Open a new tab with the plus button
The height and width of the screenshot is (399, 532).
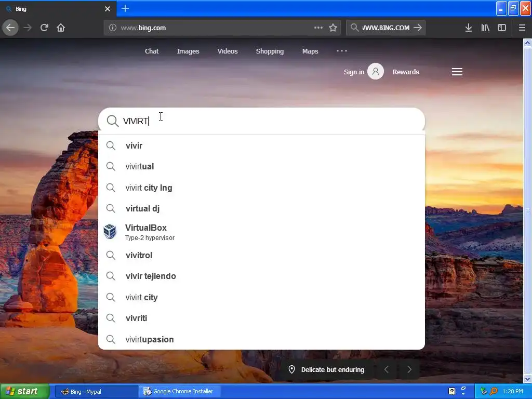[x=125, y=8]
